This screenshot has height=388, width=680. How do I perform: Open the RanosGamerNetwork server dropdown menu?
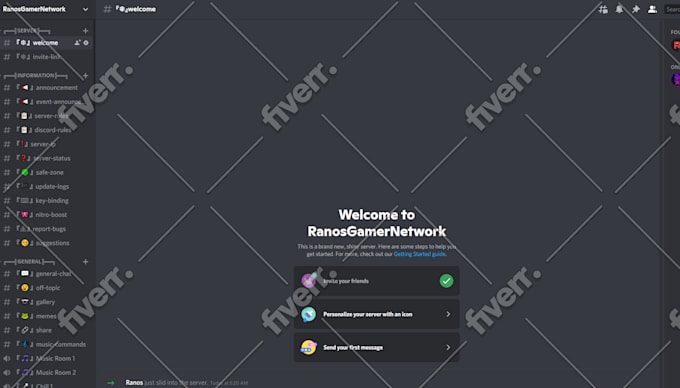pyautogui.click(x=85, y=9)
